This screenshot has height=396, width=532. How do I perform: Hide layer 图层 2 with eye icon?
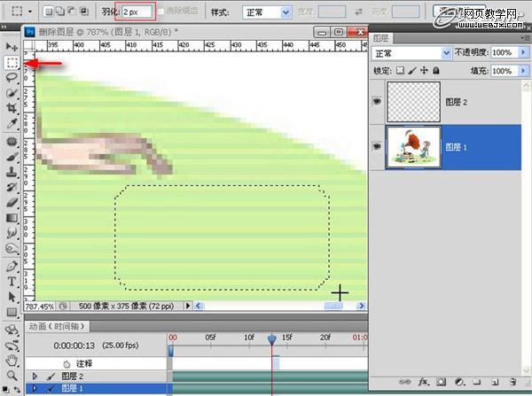click(376, 103)
